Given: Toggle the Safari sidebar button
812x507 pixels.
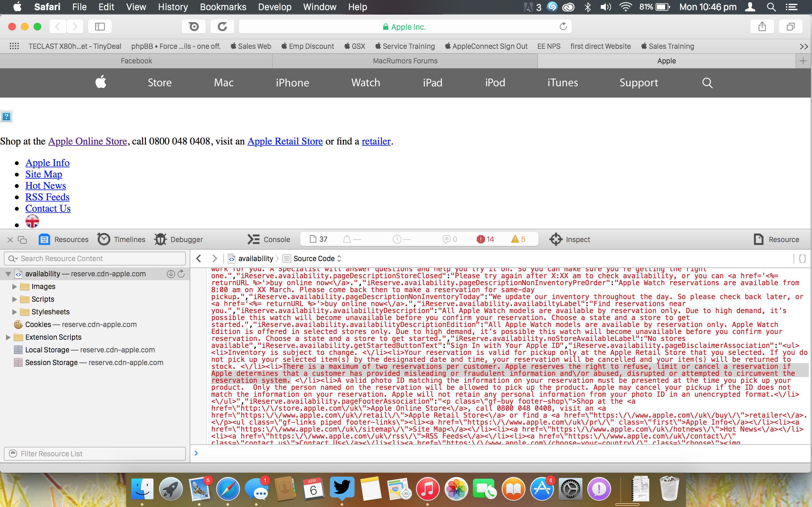Looking at the screenshot, I should click(100, 27).
